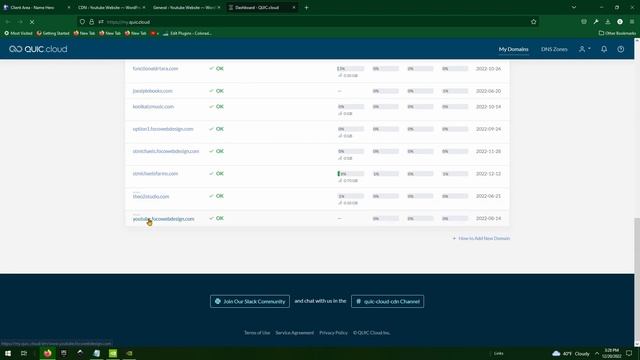Open a new browser tab with plus
The width and height of the screenshot is (640, 360).
306,7
